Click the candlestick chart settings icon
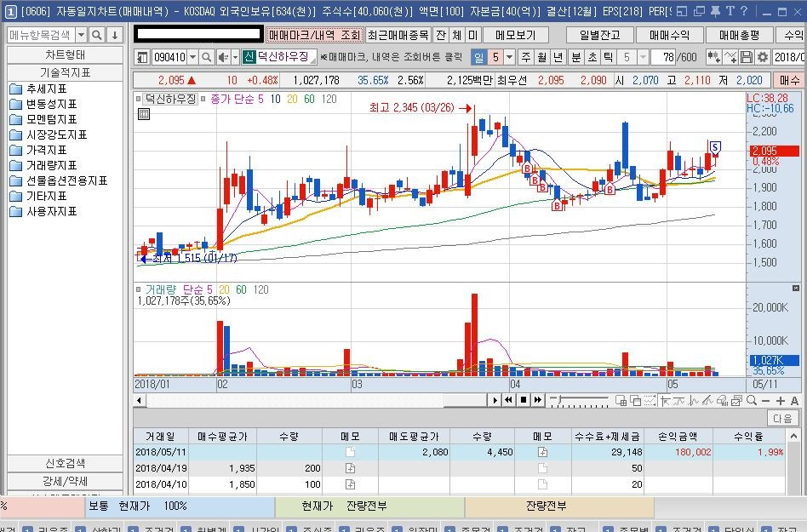 click(714, 57)
